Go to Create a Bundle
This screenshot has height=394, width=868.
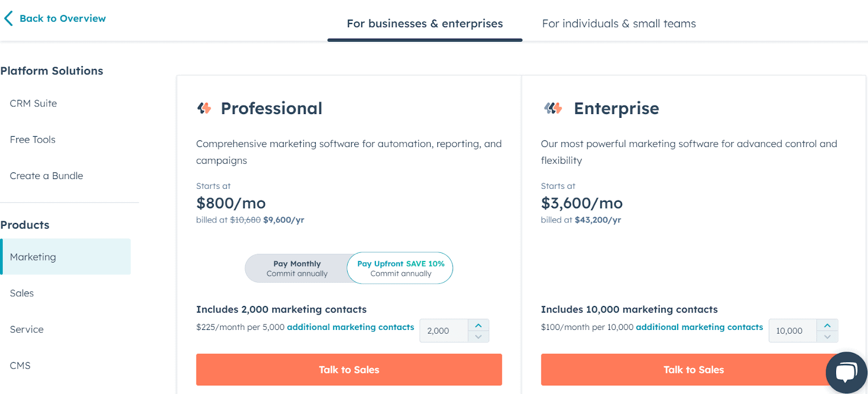(x=46, y=176)
